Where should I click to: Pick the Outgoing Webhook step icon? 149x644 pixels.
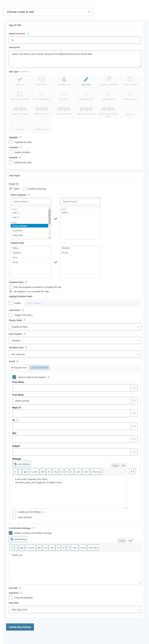108,79
